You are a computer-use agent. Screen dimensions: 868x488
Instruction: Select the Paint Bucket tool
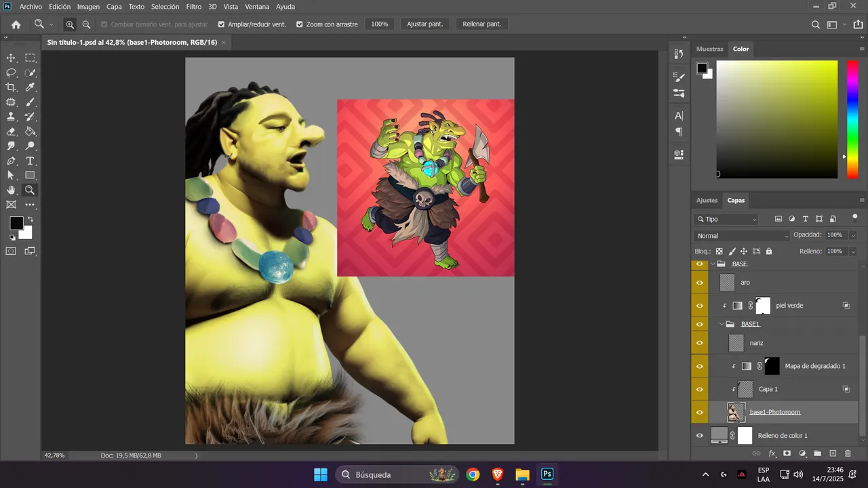(x=31, y=131)
